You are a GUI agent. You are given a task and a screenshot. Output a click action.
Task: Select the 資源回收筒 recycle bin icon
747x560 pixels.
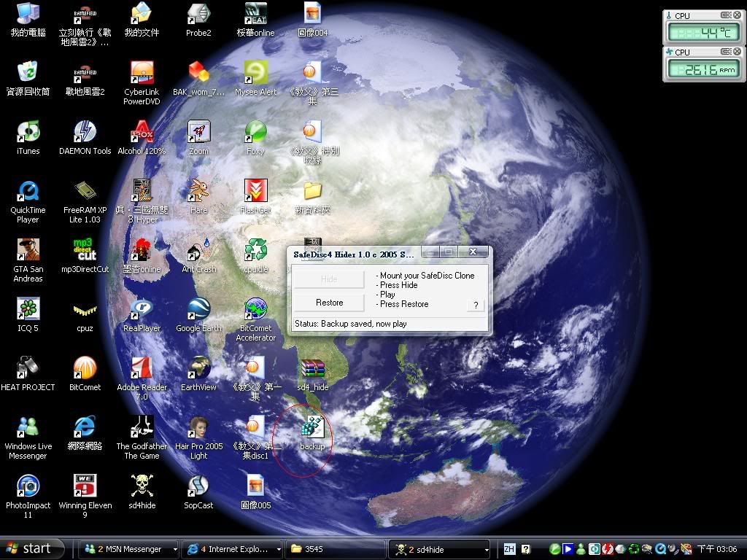28,73
